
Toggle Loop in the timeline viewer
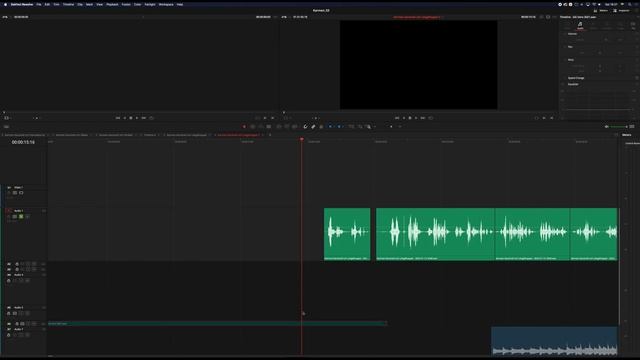pyautogui.click(x=431, y=118)
